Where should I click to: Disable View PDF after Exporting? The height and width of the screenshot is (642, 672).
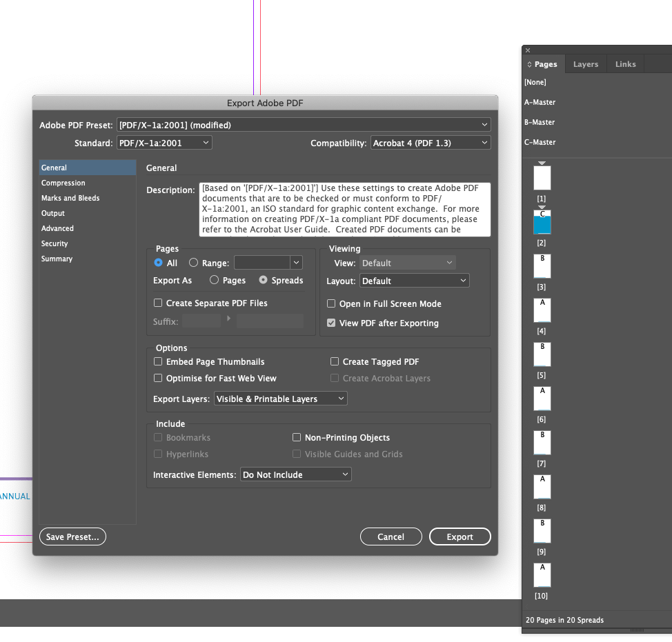pyautogui.click(x=332, y=323)
